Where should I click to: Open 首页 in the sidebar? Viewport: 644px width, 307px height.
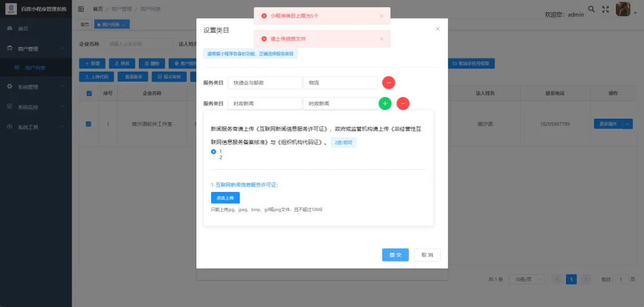pos(36,29)
